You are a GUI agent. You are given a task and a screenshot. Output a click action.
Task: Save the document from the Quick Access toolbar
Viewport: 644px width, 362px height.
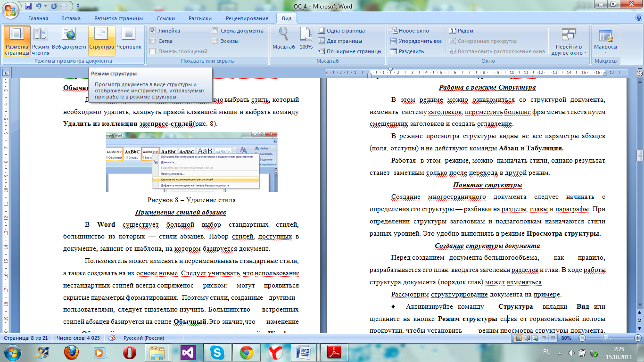click(28, 6)
